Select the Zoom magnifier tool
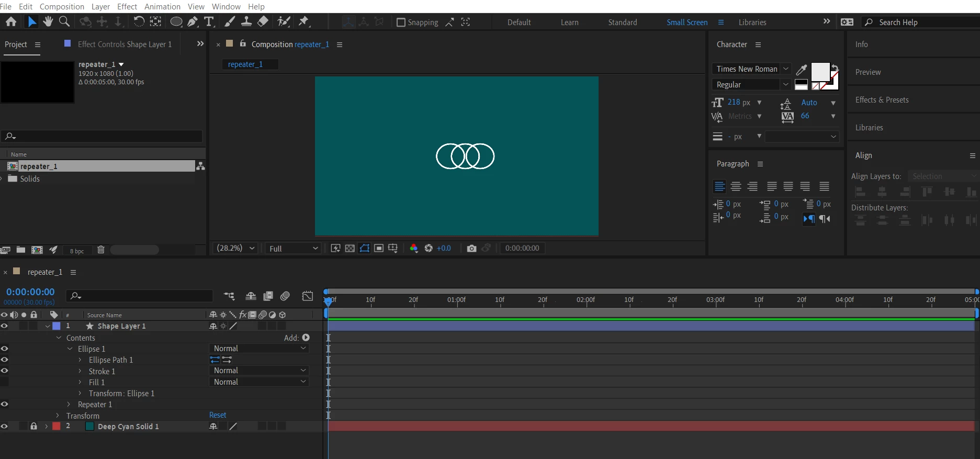The width and height of the screenshot is (980, 459). pos(64,21)
